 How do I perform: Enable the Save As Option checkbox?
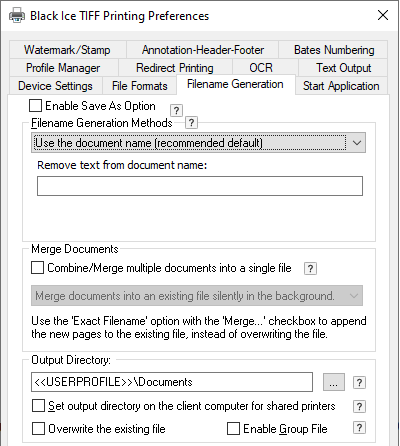[35, 106]
